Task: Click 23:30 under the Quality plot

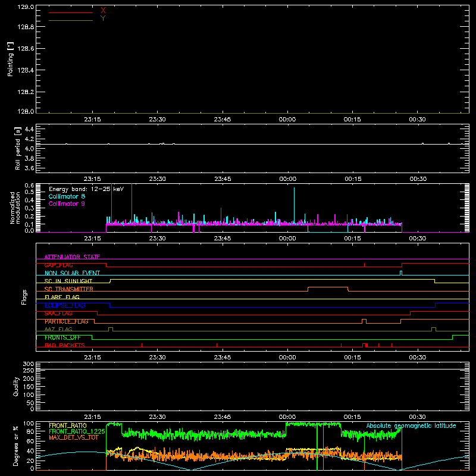Action: click(157, 417)
